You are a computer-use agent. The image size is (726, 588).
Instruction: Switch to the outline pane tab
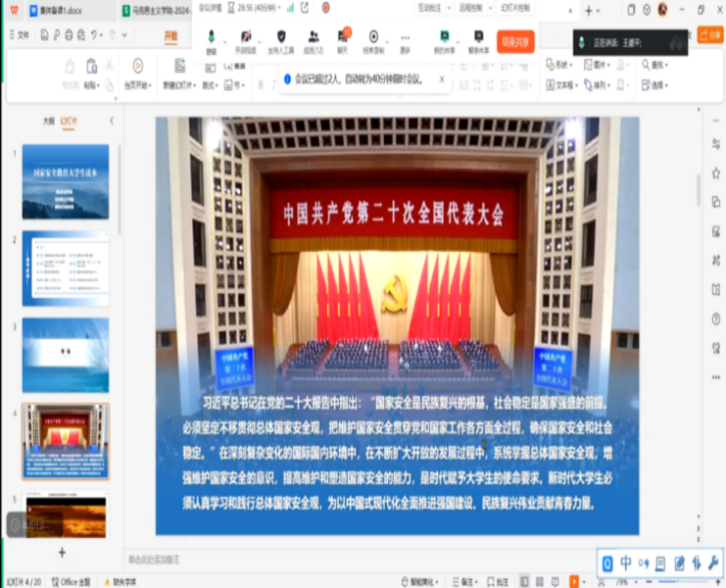click(49, 122)
